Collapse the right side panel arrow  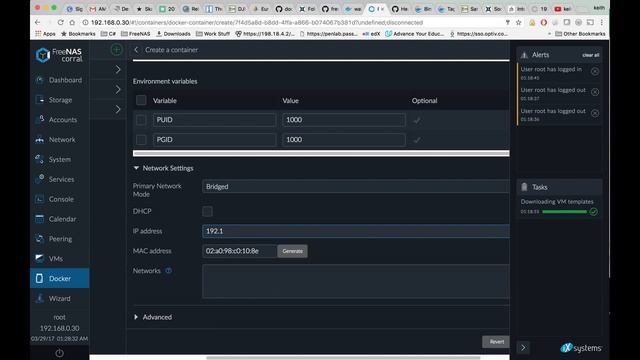click(x=523, y=348)
